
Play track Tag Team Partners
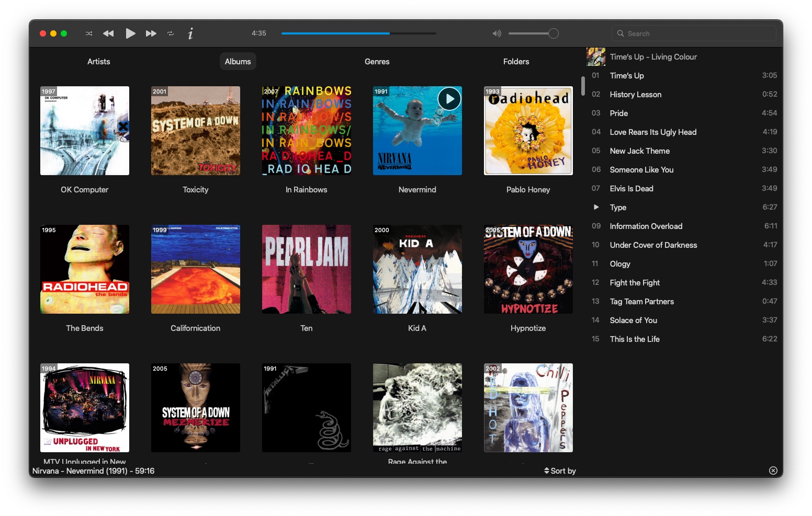point(684,301)
